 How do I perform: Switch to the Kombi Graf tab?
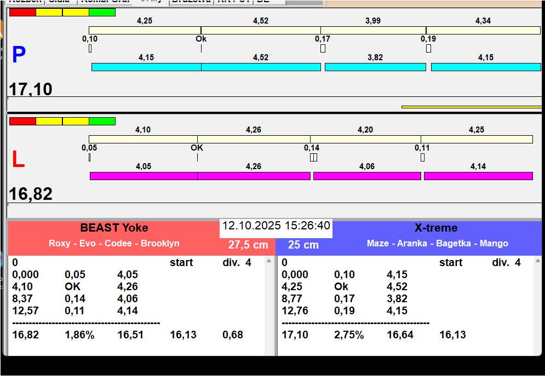point(105,2)
